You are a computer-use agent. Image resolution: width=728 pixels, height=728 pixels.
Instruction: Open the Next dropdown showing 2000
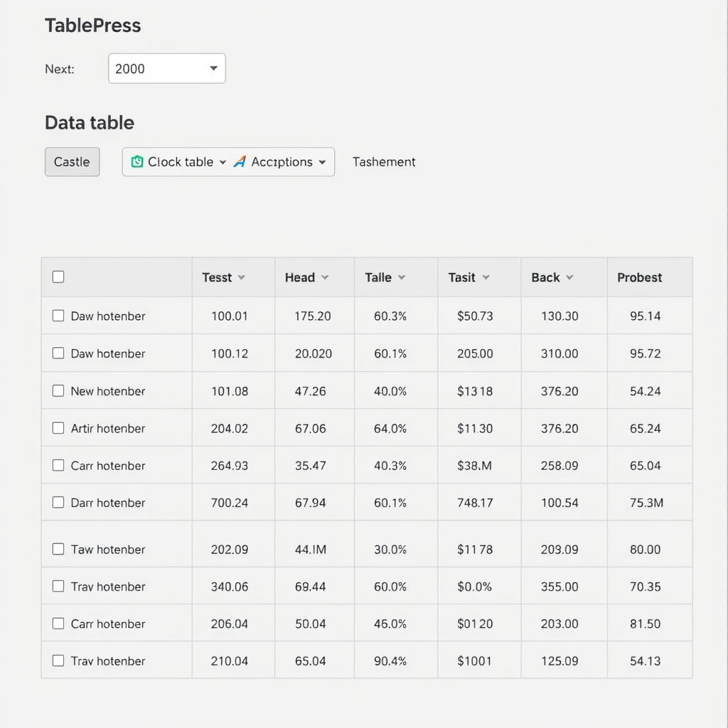click(x=166, y=68)
